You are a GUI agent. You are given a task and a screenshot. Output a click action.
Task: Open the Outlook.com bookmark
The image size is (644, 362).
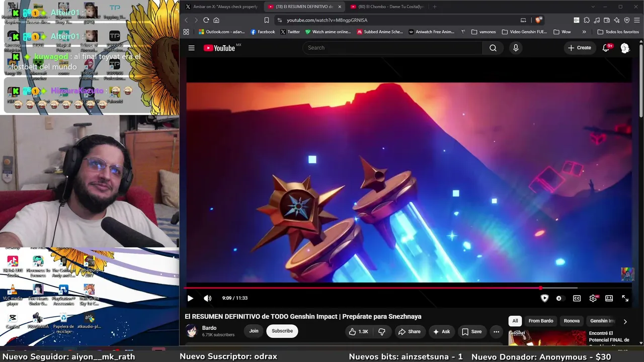[222, 32]
